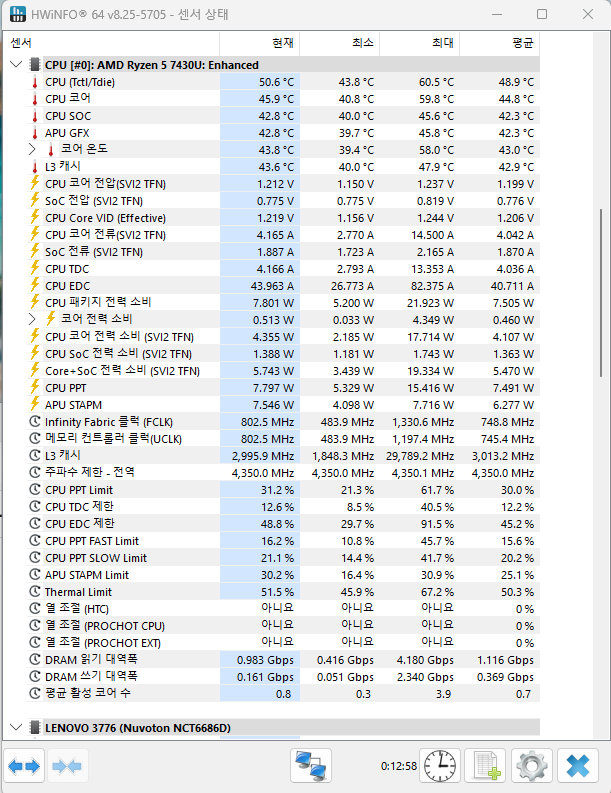Screen dimensions: 611x793
Task: Click the clock icon beside CPU PPT Limit
Action: (x=35, y=490)
